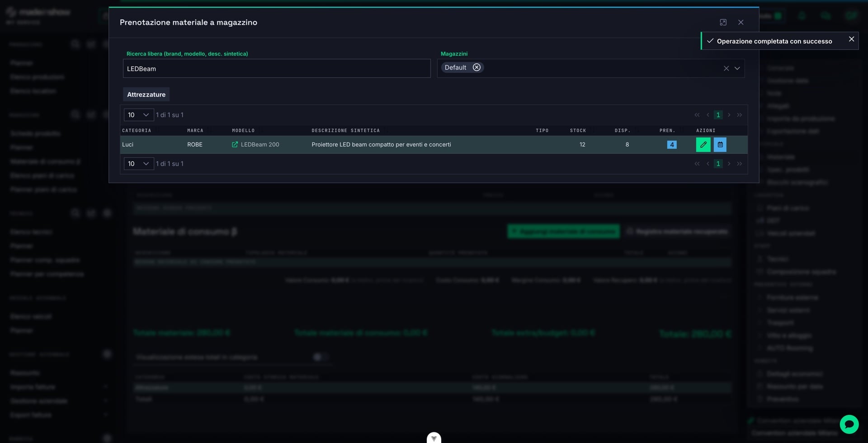Go to first page in the pagination below the table
Screen dimensions: 868x443
click(697, 164)
